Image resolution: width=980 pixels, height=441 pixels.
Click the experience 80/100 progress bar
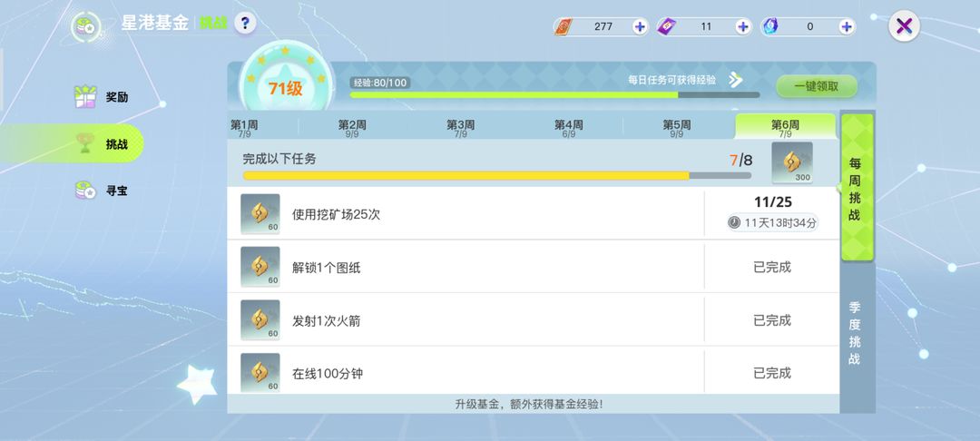click(554, 95)
